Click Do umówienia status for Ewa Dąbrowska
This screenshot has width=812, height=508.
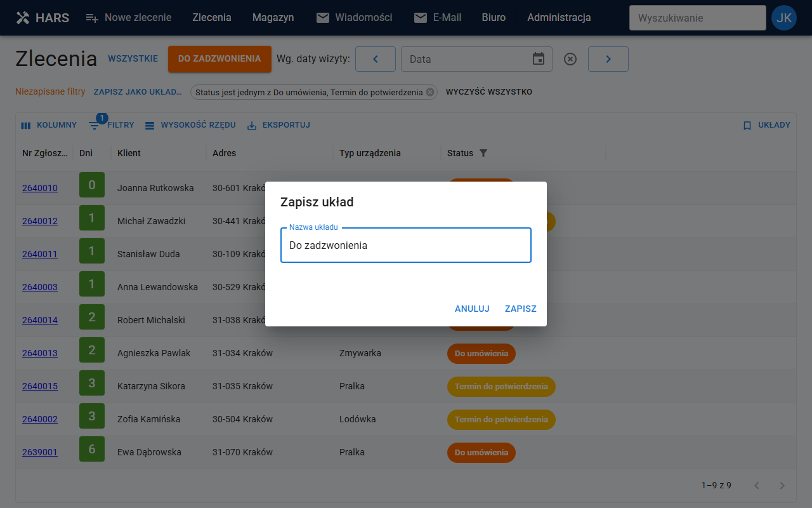tap(481, 453)
